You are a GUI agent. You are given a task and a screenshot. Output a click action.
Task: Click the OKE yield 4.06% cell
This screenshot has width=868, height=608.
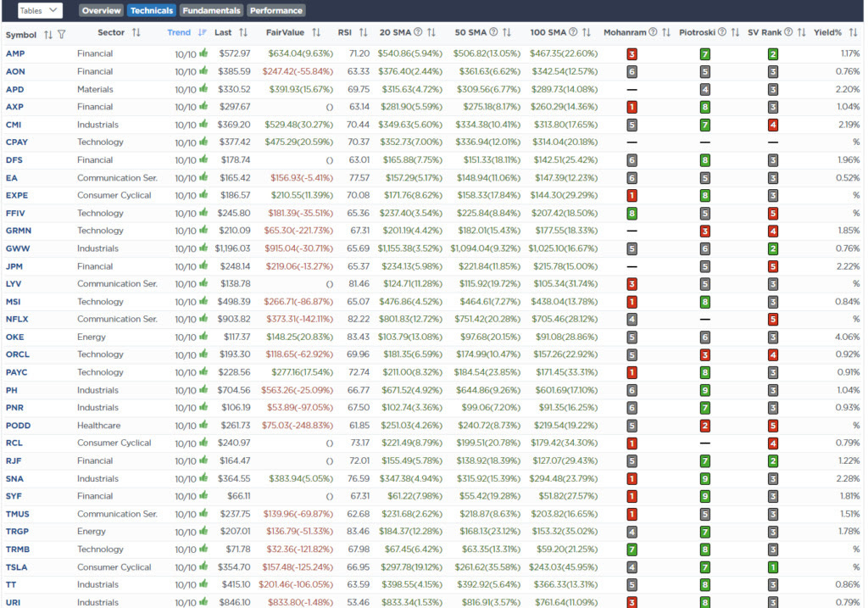tap(848, 337)
